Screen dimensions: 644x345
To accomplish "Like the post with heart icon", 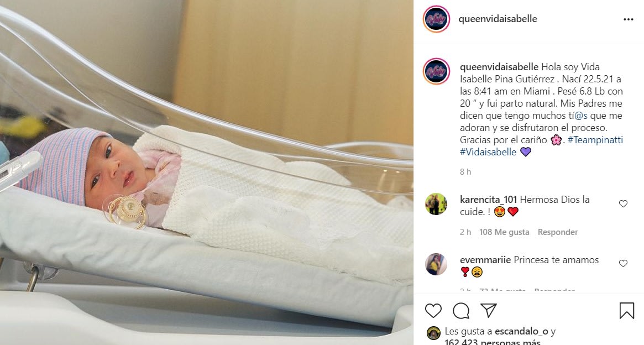I will 433,311.
